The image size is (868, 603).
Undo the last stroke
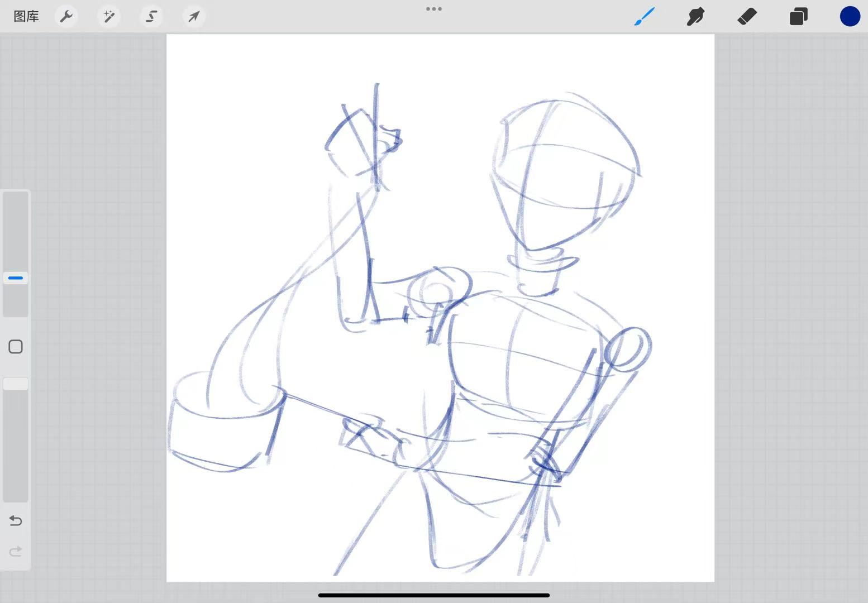point(16,521)
